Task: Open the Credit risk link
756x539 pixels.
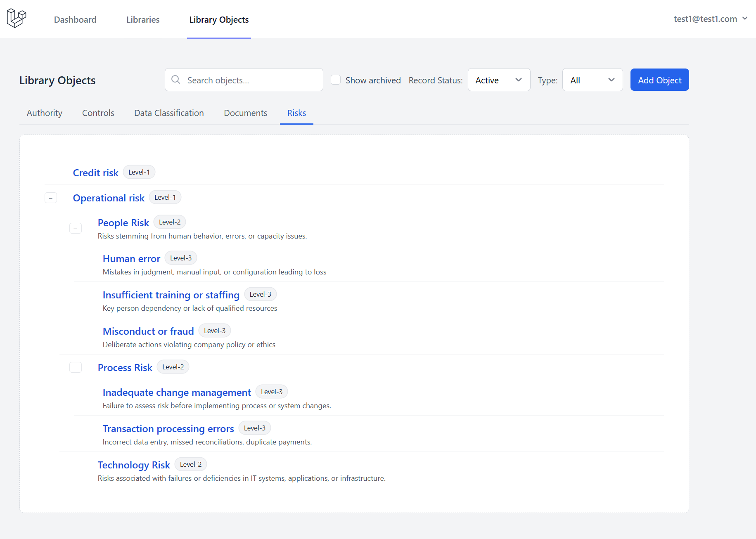Action: 96,173
